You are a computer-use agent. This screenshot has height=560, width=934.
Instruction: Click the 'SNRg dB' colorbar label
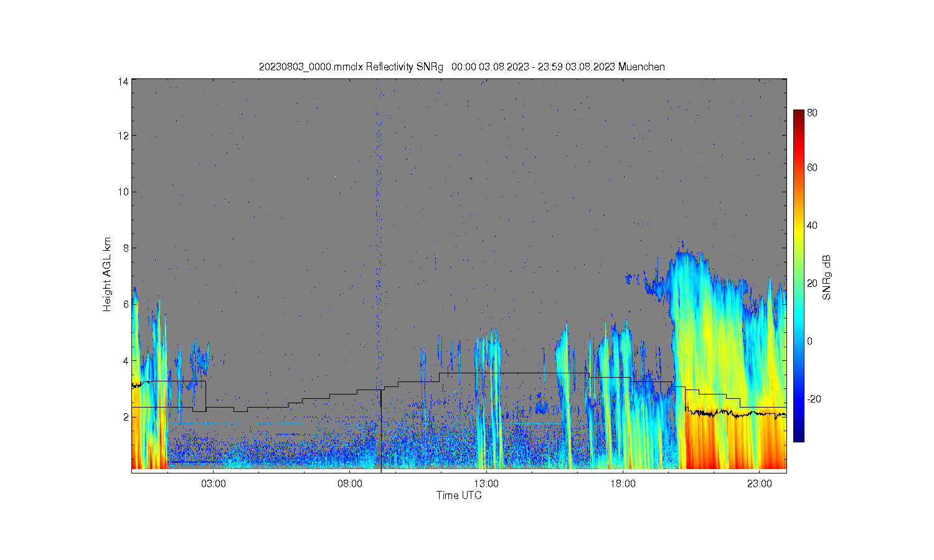click(827, 278)
